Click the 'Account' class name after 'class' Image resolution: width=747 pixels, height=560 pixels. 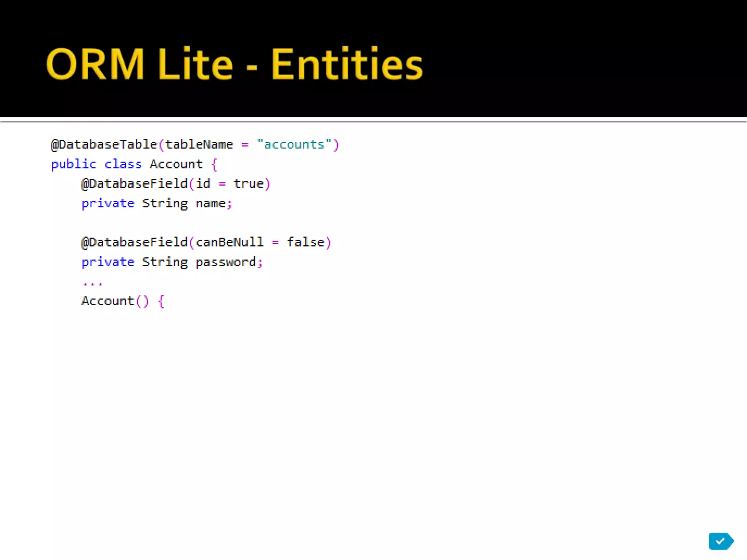pyautogui.click(x=176, y=164)
